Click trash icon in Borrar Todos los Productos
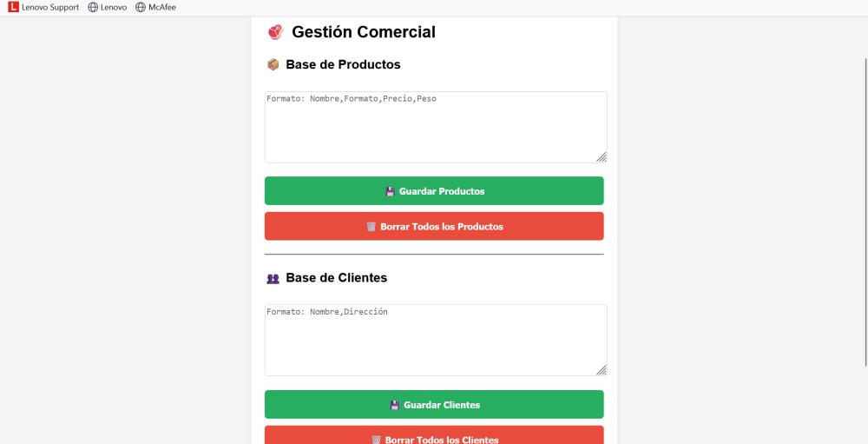The width and height of the screenshot is (868, 444). [371, 227]
